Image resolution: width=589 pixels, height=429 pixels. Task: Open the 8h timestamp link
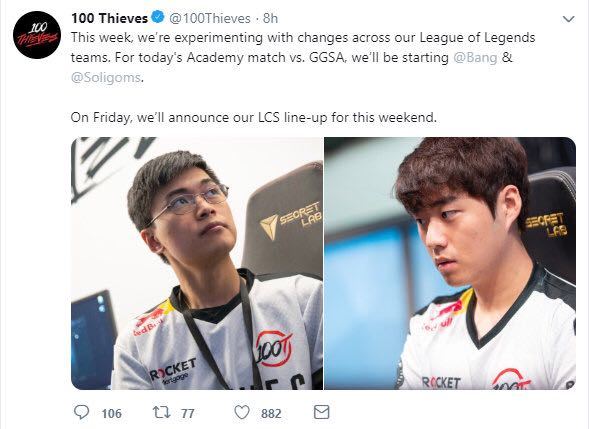pos(270,18)
